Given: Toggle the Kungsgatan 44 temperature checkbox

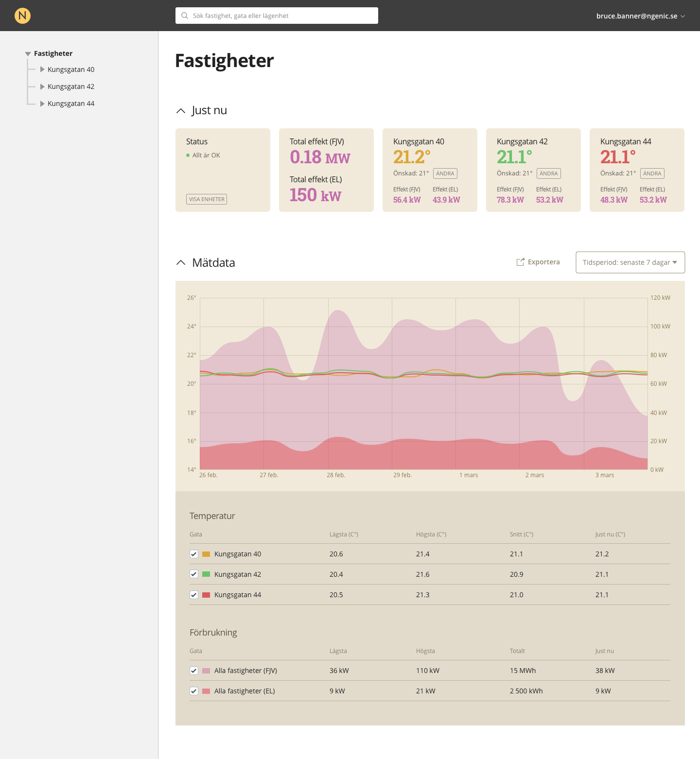Looking at the screenshot, I should click(x=194, y=595).
